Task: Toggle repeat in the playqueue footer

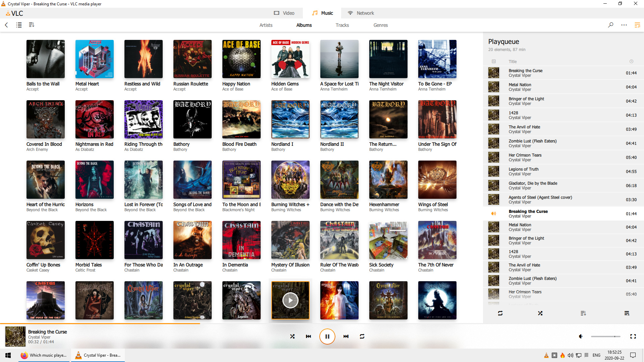Action: pyautogui.click(x=500, y=313)
